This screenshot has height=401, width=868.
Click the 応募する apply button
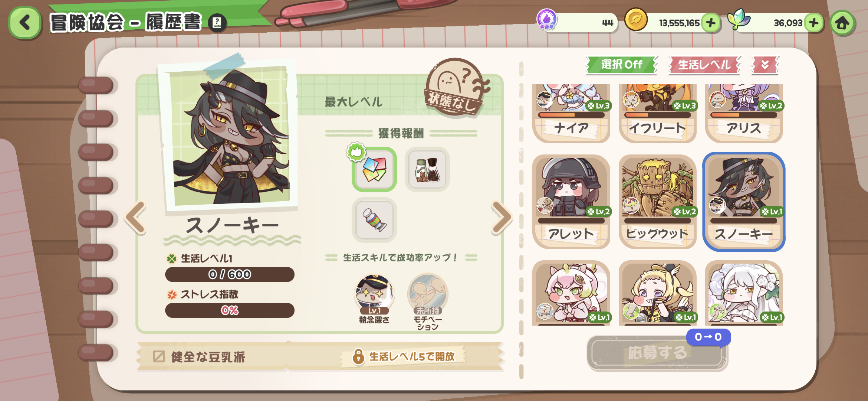pos(657,353)
